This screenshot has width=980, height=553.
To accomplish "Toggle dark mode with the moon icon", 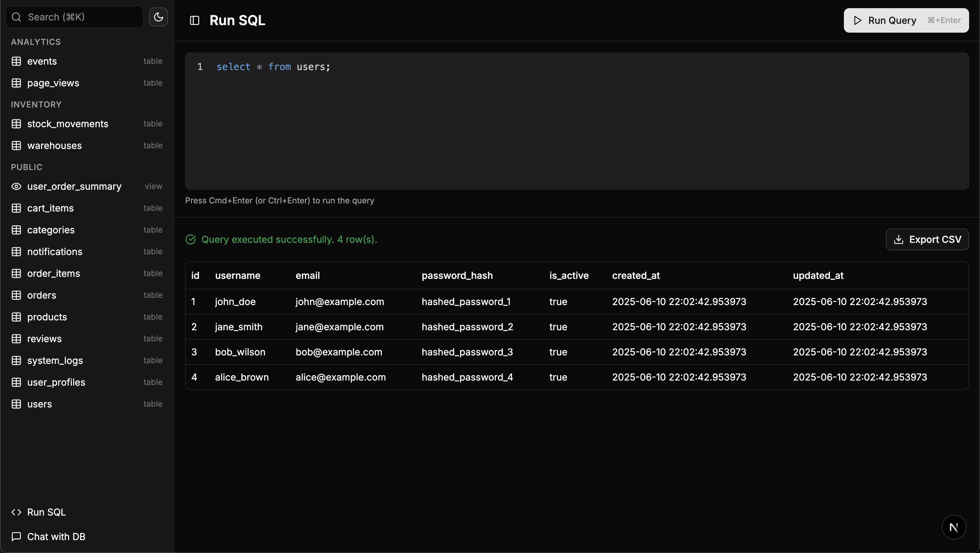I will (158, 17).
